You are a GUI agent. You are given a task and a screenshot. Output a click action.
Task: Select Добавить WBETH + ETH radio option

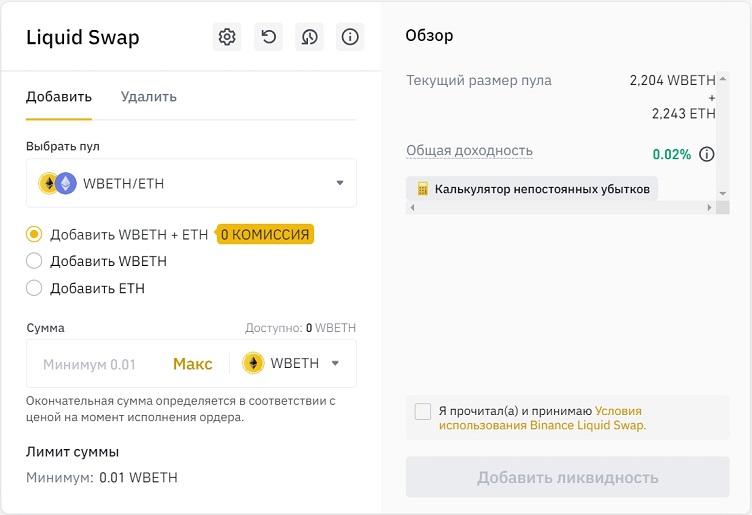(34, 234)
